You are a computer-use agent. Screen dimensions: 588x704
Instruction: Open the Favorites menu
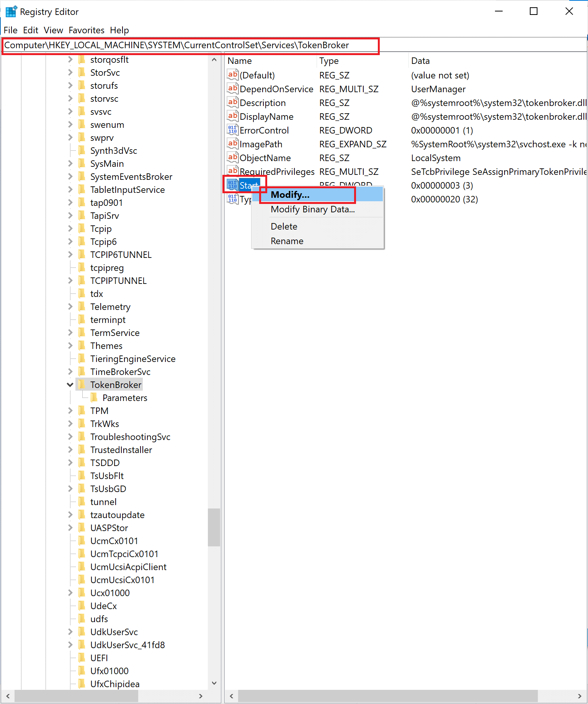click(x=87, y=30)
